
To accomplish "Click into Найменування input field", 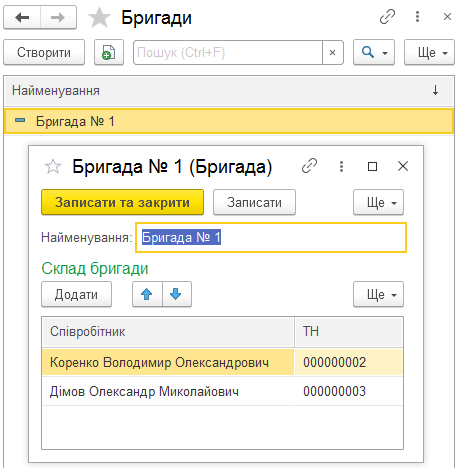I will point(271,238).
